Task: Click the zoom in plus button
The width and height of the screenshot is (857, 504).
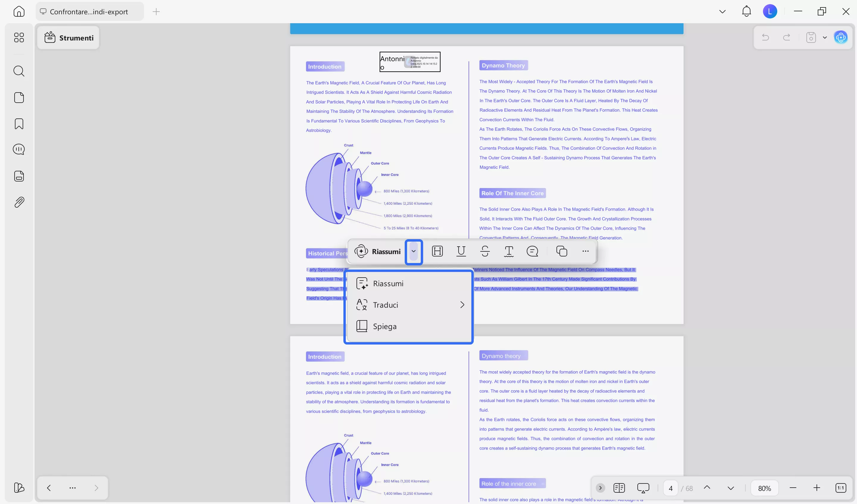Action: (x=817, y=488)
